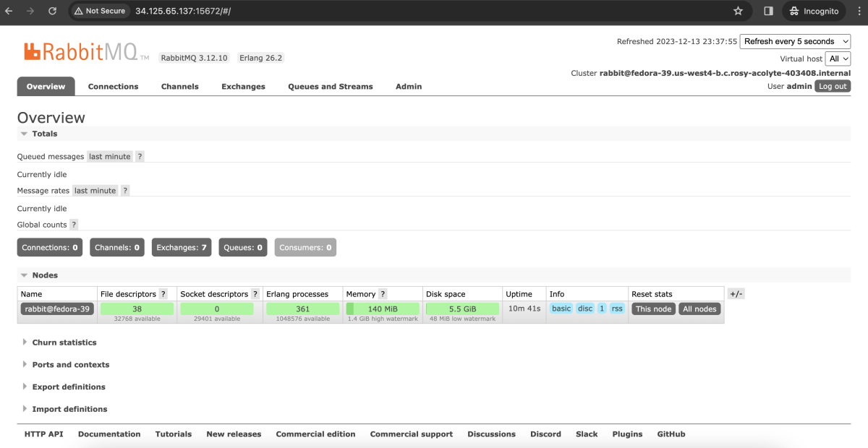The height and width of the screenshot is (448, 868).
Task: Switch to the Queues and Streams tab
Action: pos(331,87)
